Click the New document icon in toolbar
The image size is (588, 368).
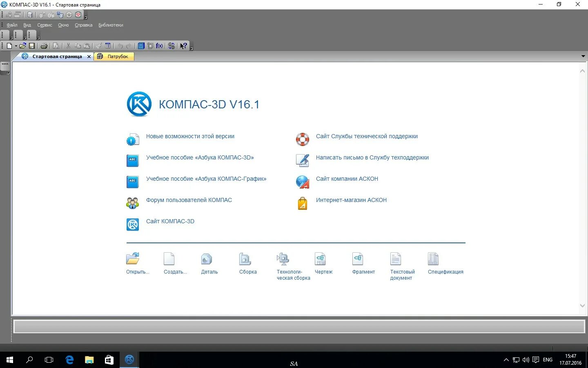pyautogui.click(x=9, y=46)
